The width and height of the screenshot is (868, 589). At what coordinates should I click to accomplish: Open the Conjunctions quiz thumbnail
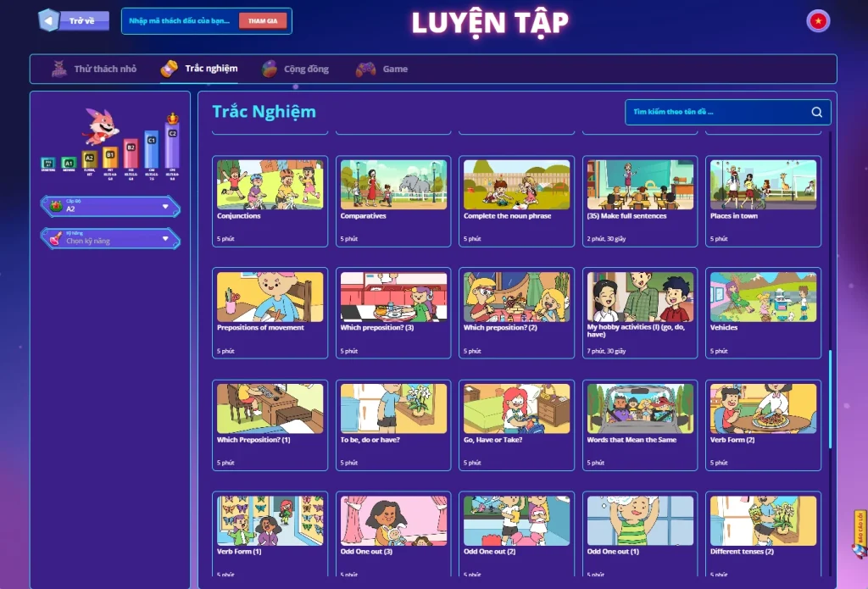coord(270,185)
